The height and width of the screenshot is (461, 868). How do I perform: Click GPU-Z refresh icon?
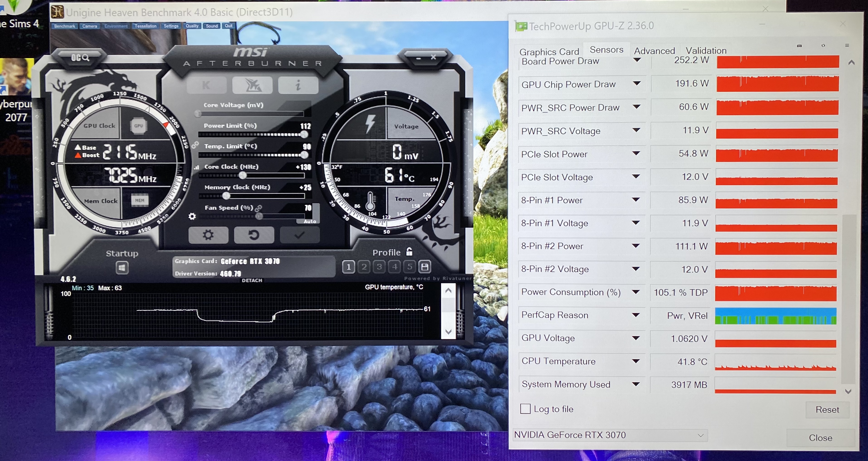[x=823, y=46]
